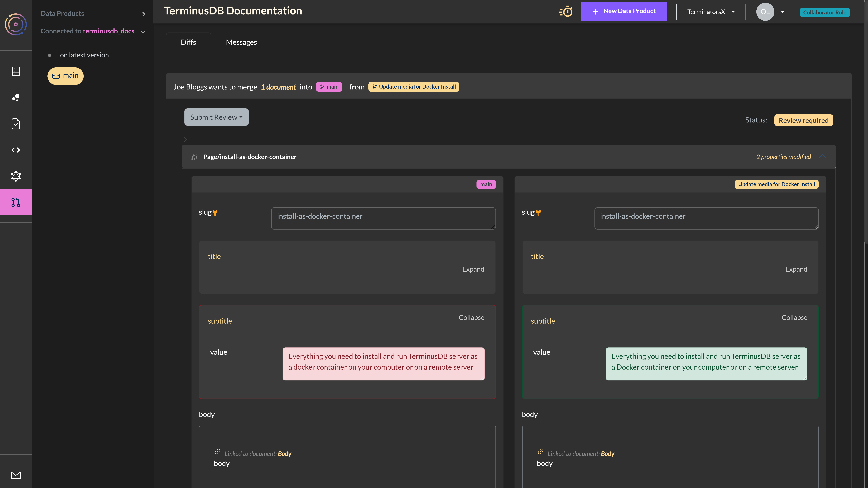Collapse the Connected to terminusdb_docs section
868x488 pixels.
click(143, 32)
